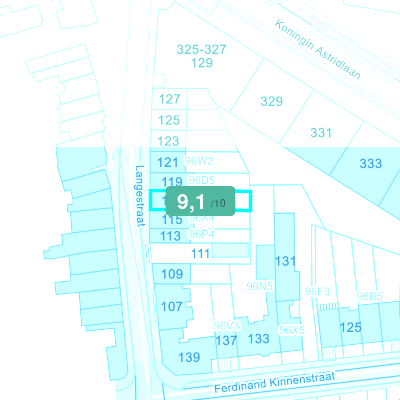Click building number 125 on Ferdinand Kinnenstraat
Screen dimensions: 400x400
pos(351,327)
